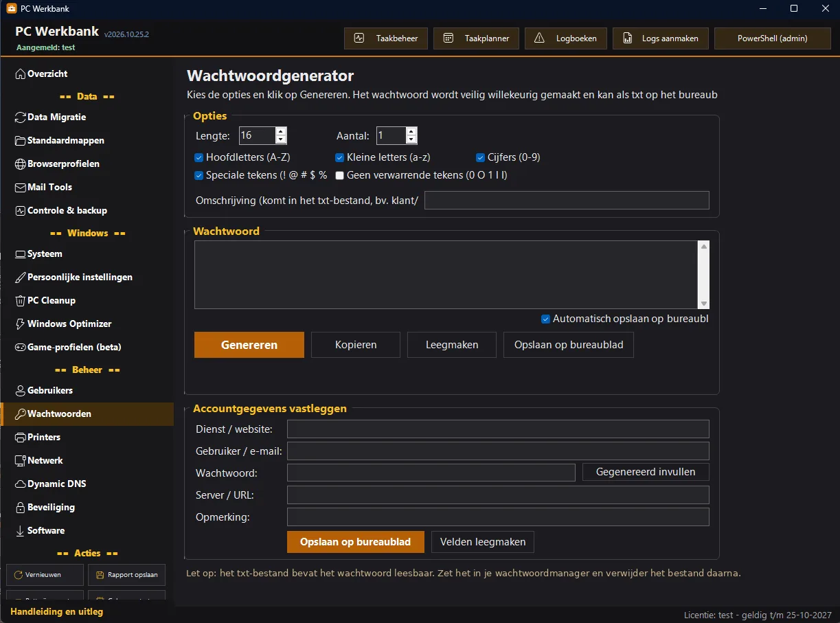Enable Geen verwarrende tekens checkbox

(x=339, y=175)
